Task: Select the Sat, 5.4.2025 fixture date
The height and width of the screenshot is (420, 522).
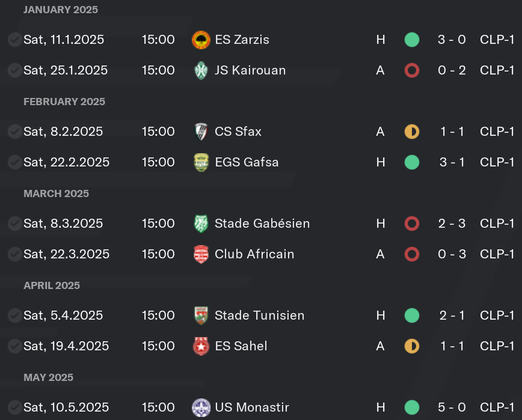Action: click(x=63, y=315)
